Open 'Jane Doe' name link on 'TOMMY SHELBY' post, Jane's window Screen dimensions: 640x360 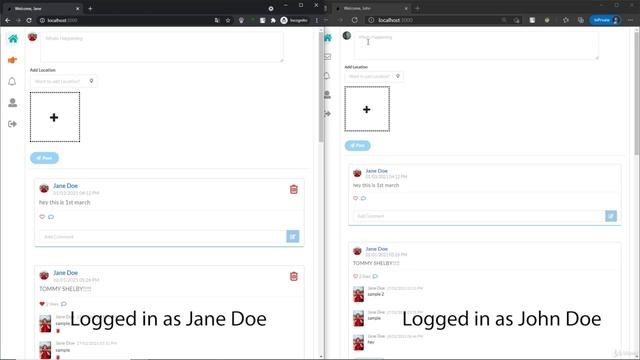pyautogui.click(x=65, y=273)
